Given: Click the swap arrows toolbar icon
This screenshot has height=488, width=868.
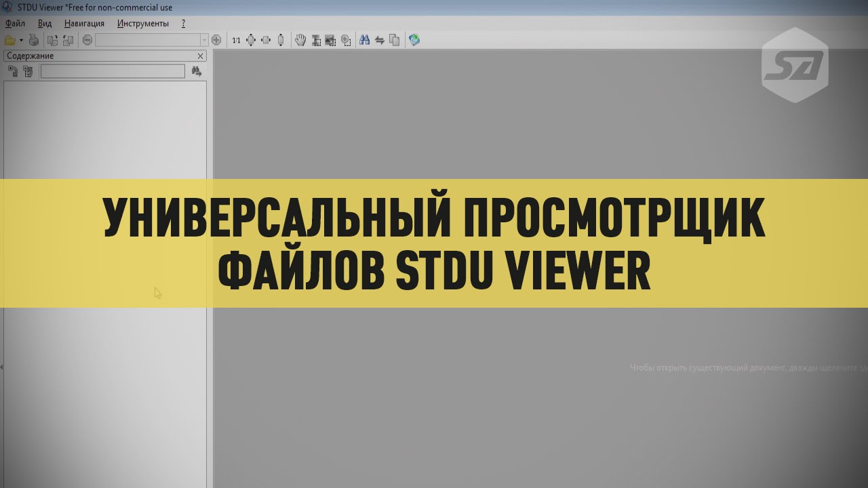Looking at the screenshot, I should coord(380,41).
